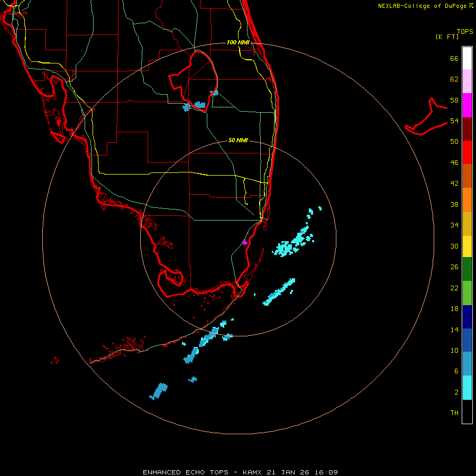Click the 50 NMI range ring label
The width and height of the screenshot is (476, 476).
point(238,140)
